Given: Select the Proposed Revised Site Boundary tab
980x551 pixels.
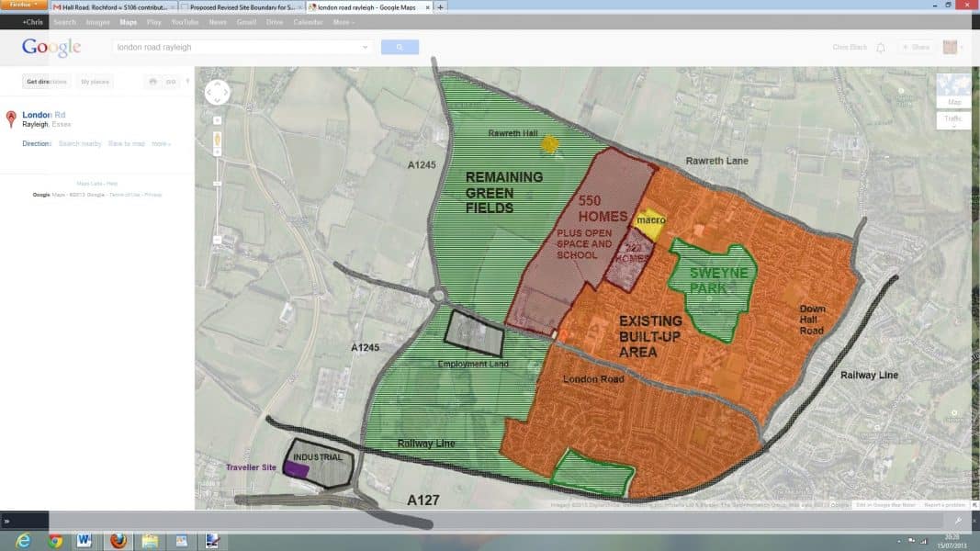Looking at the screenshot, I should tap(239, 6).
